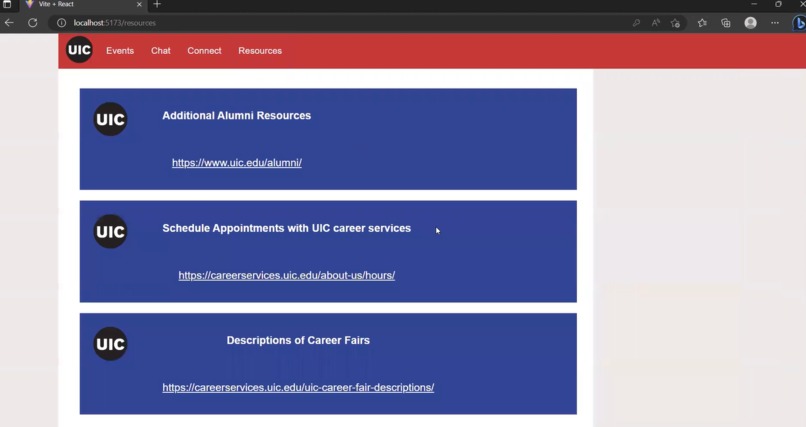Image resolution: width=806 pixels, height=427 pixels.
Task: Open Read aloud icon in address bar
Action: pos(655,23)
